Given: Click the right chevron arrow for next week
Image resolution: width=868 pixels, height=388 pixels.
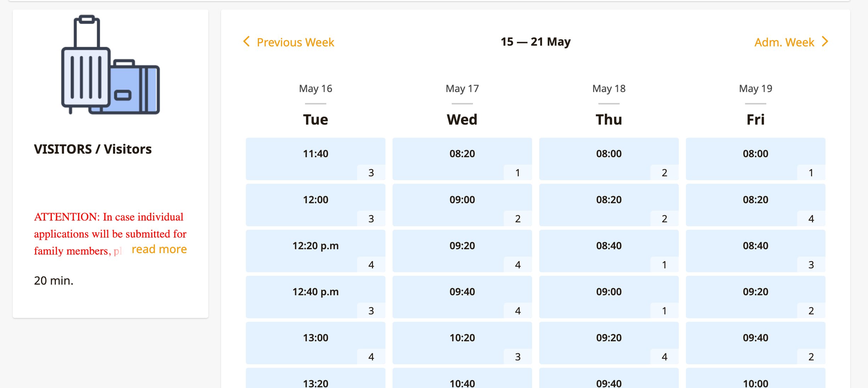Looking at the screenshot, I should 825,41.
